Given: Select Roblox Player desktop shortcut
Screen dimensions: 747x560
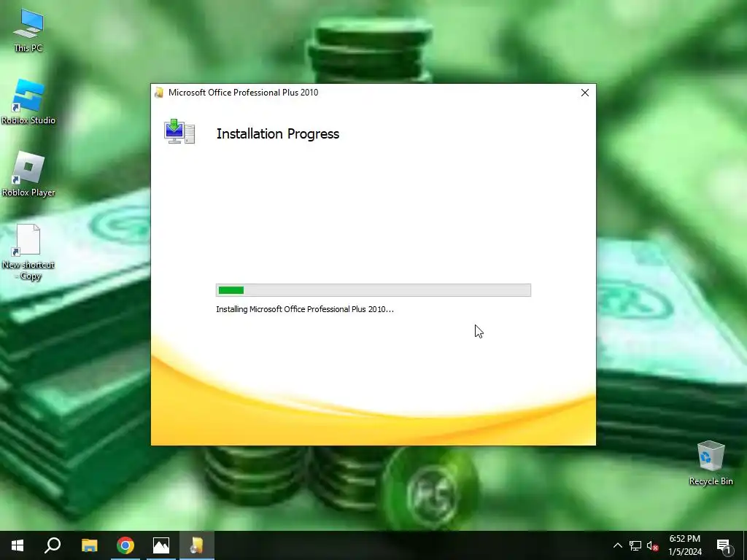Looking at the screenshot, I should click(28, 174).
